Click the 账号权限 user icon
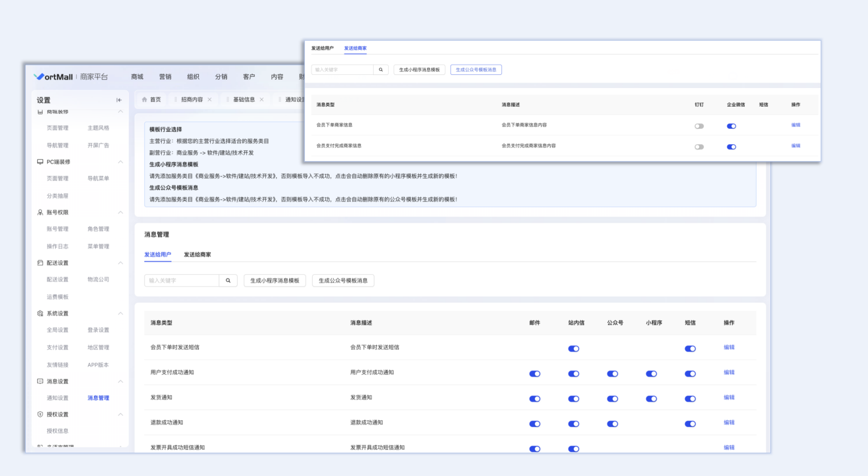Screen dimensions: 868x476 point(40,212)
